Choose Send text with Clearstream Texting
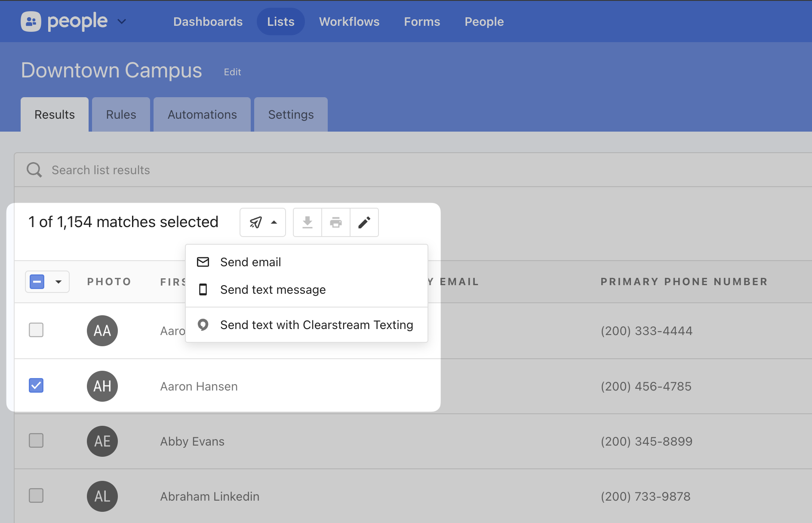The height and width of the screenshot is (523, 812). (316, 325)
